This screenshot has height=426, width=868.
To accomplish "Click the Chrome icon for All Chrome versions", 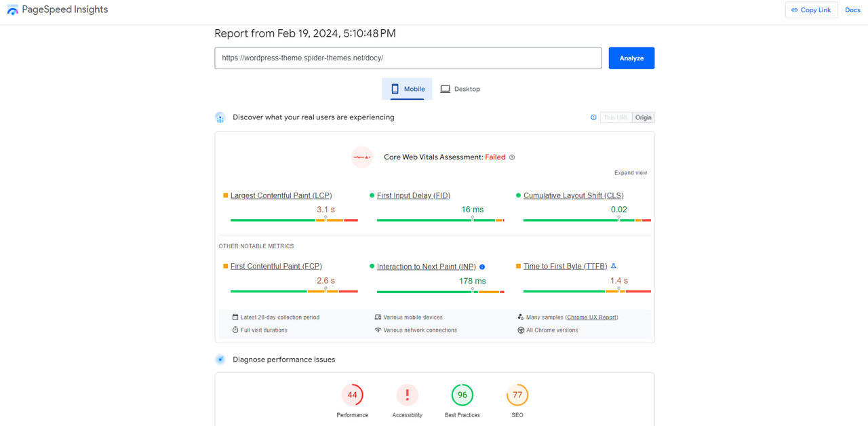I will [521, 330].
